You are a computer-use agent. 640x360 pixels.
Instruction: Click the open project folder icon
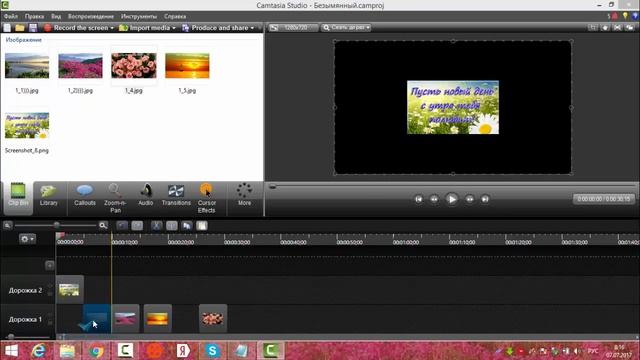(x=20, y=28)
